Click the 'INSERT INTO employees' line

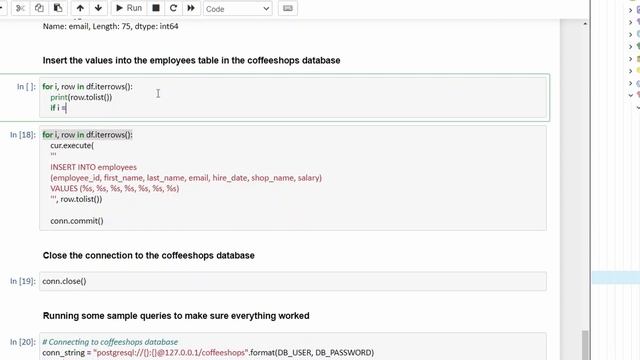pyautogui.click(x=93, y=167)
